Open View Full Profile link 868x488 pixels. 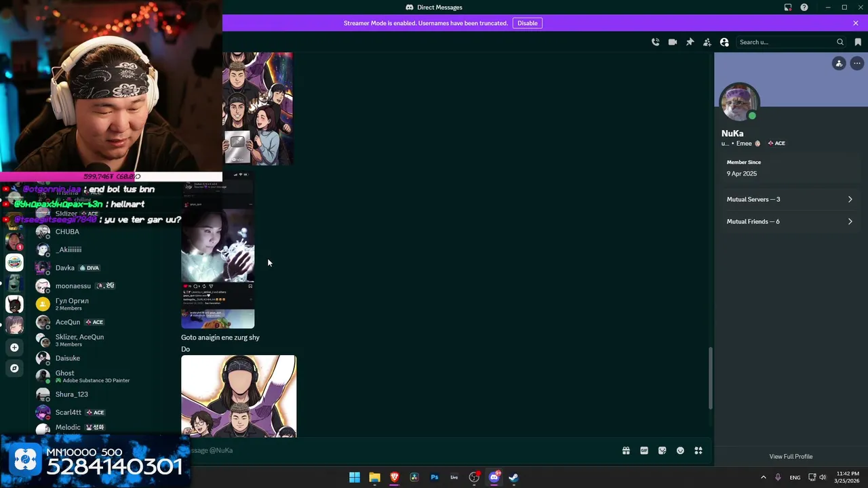click(791, 456)
